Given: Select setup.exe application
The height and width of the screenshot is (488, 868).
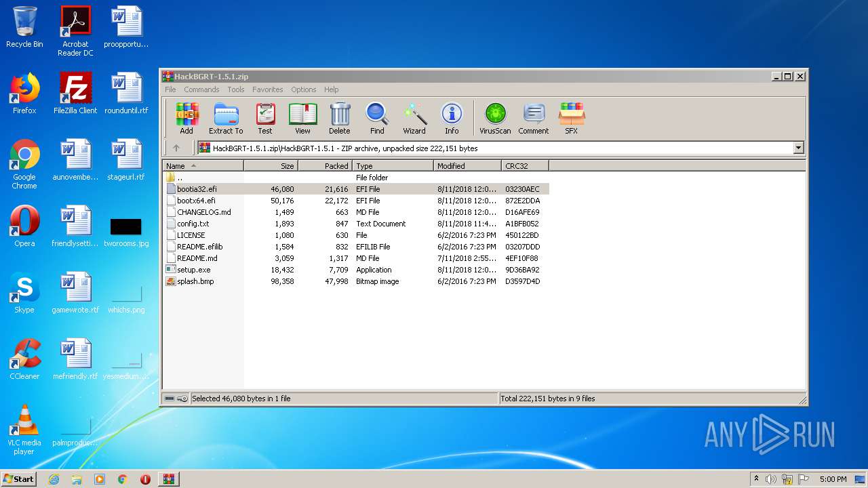Looking at the screenshot, I should (x=356, y=270).
